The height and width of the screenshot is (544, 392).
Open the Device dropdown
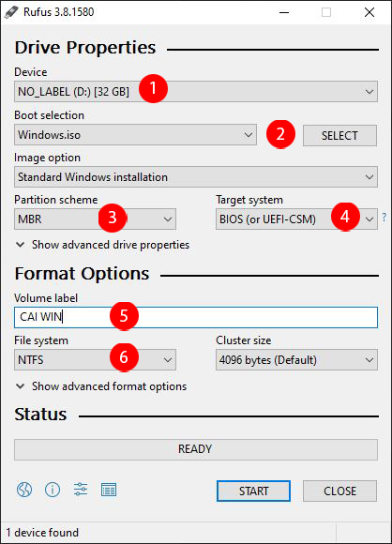pyautogui.click(x=196, y=92)
